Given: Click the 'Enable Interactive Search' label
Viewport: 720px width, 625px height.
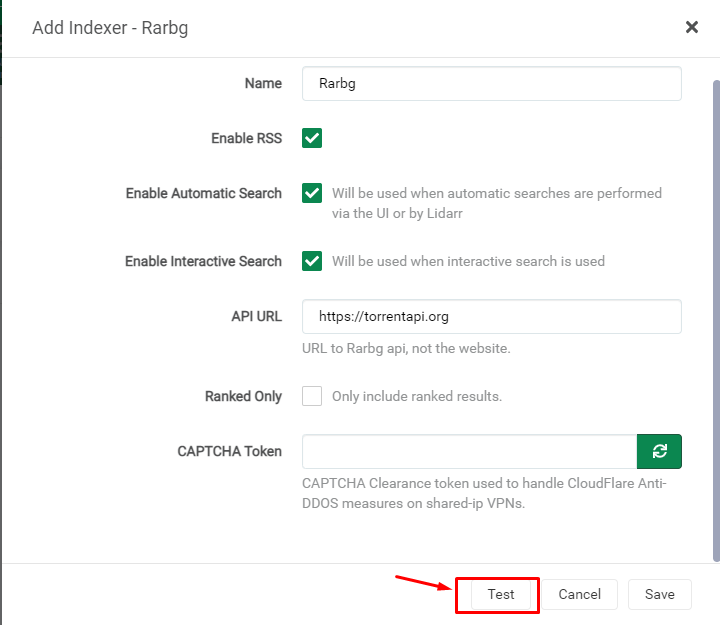Looking at the screenshot, I should click(203, 261).
